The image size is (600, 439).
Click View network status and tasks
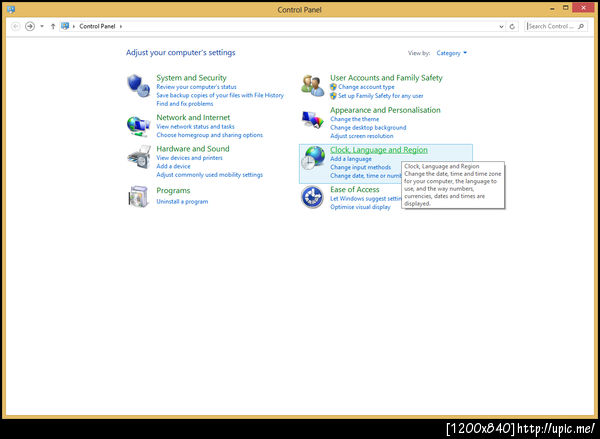196,127
